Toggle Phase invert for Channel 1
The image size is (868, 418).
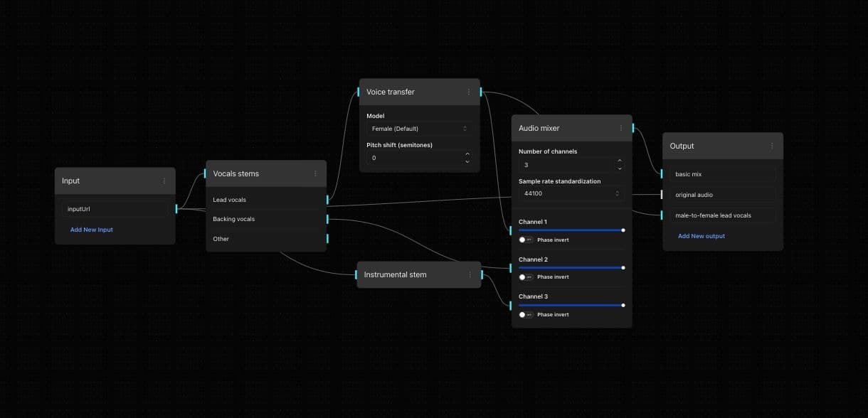[x=526, y=240]
